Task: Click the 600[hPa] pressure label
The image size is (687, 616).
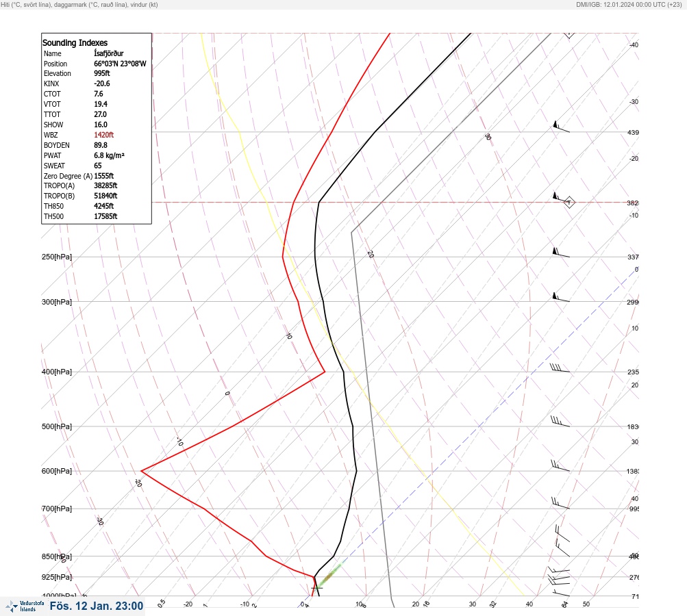Action: [x=57, y=471]
